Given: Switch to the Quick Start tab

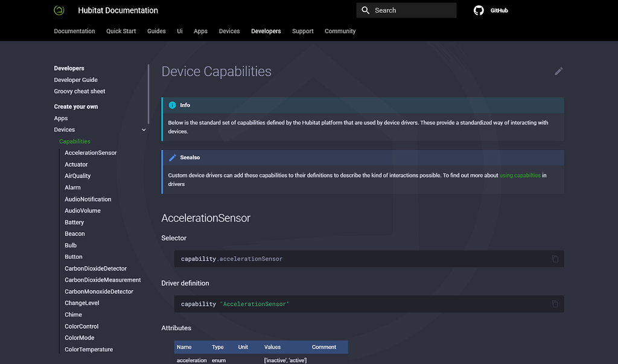Looking at the screenshot, I should point(121,31).
